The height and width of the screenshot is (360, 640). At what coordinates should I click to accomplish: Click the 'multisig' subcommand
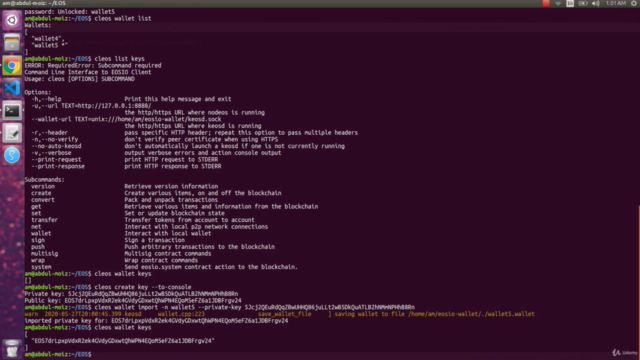coord(44,254)
